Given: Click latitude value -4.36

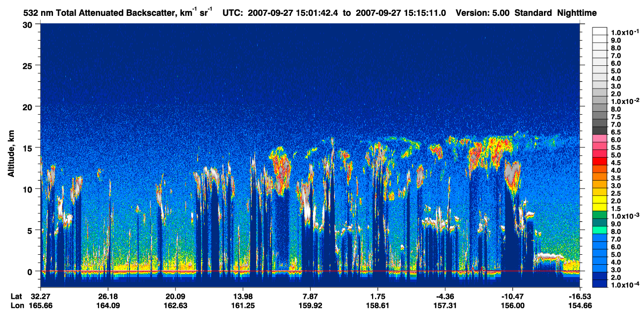Looking at the screenshot, I should [445, 296].
